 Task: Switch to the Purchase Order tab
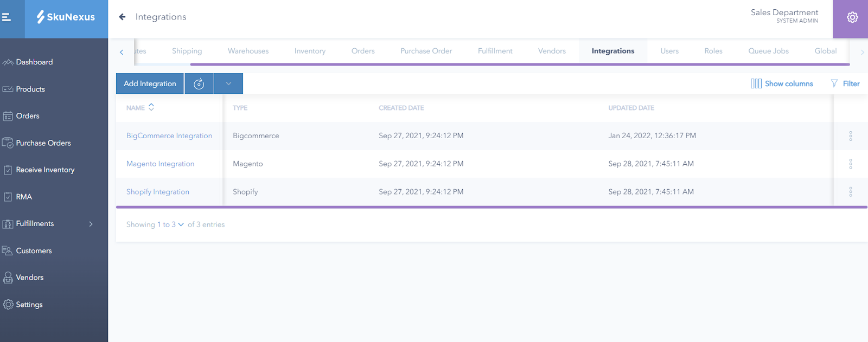pyautogui.click(x=426, y=51)
